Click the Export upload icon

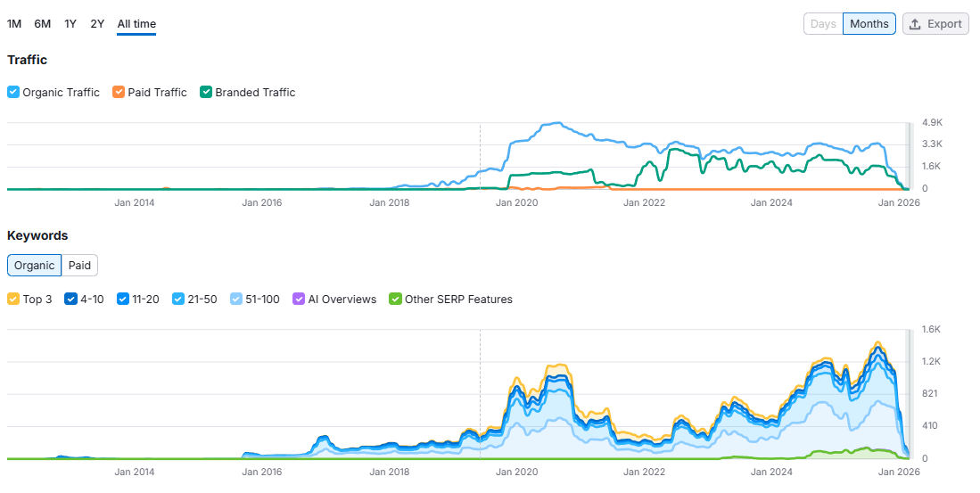click(x=915, y=24)
